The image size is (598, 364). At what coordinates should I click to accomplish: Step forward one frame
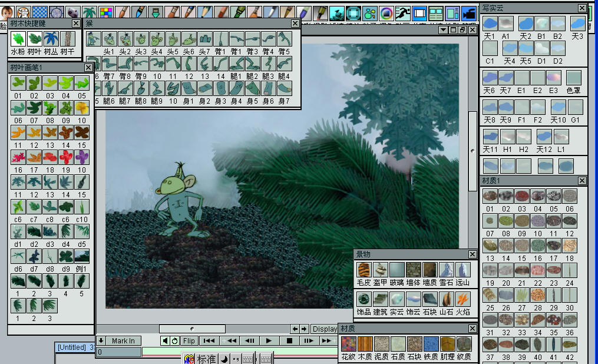309,341
